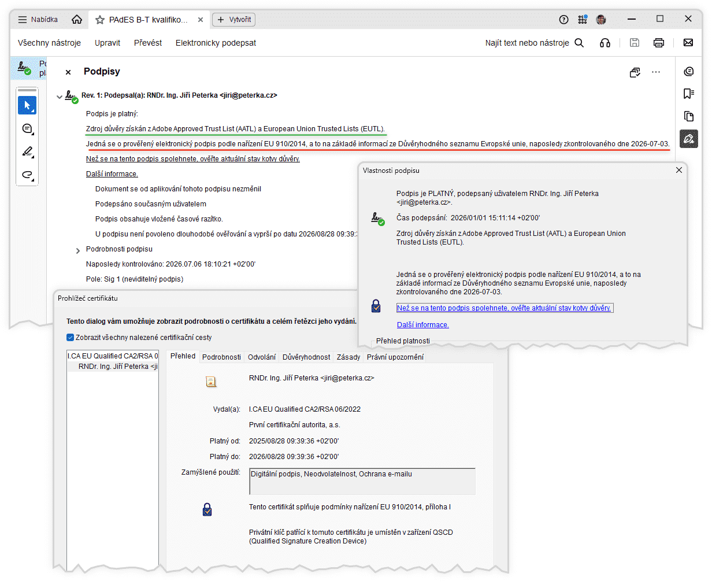The width and height of the screenshot is (712, 588).
Task: Select I.CA EU Qualified CA2/RSA certificate in tree
Action: [x=113, y=356]
